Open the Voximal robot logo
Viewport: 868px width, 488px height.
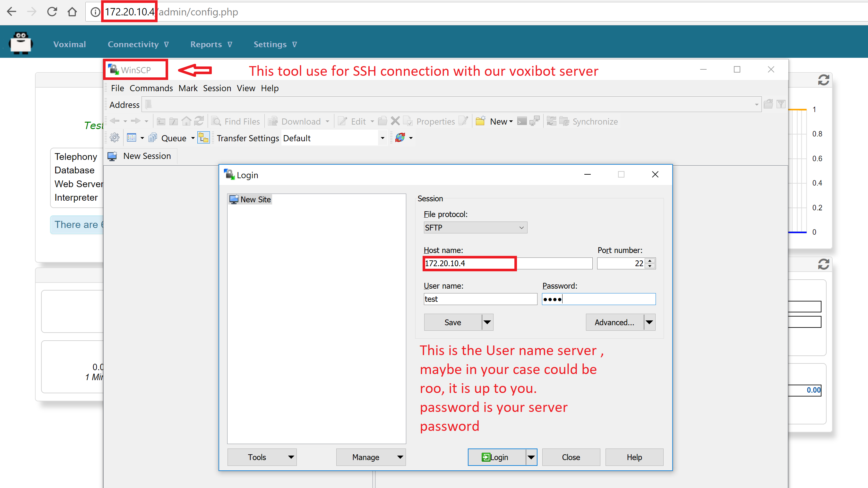[21, 43]
